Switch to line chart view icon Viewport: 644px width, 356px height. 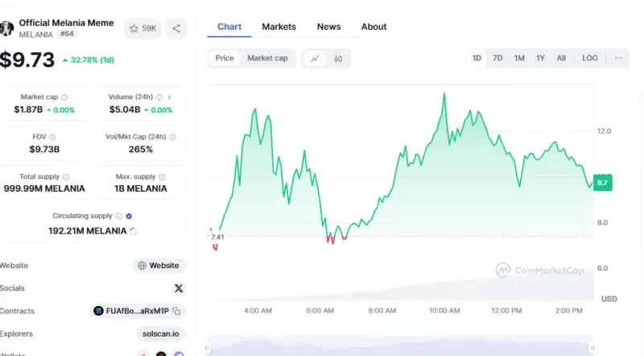pyautogui.click(x=315, y=58)
